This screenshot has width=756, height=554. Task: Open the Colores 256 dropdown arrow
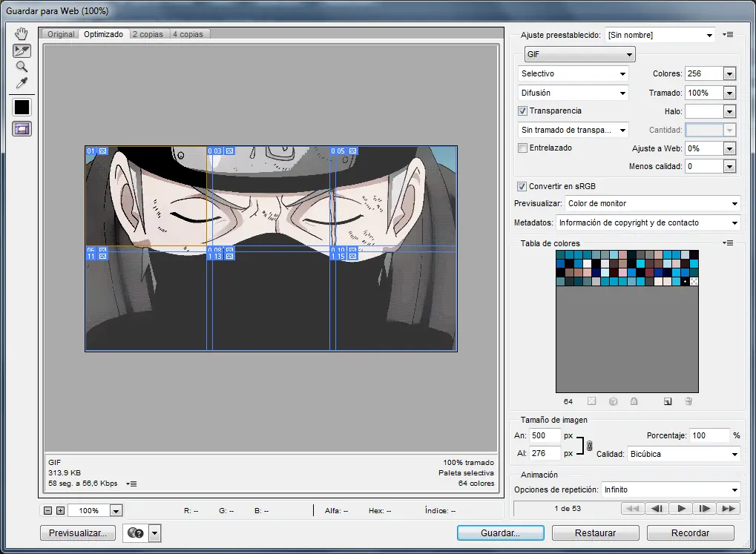pyautogui.click(x=729, y=73)
